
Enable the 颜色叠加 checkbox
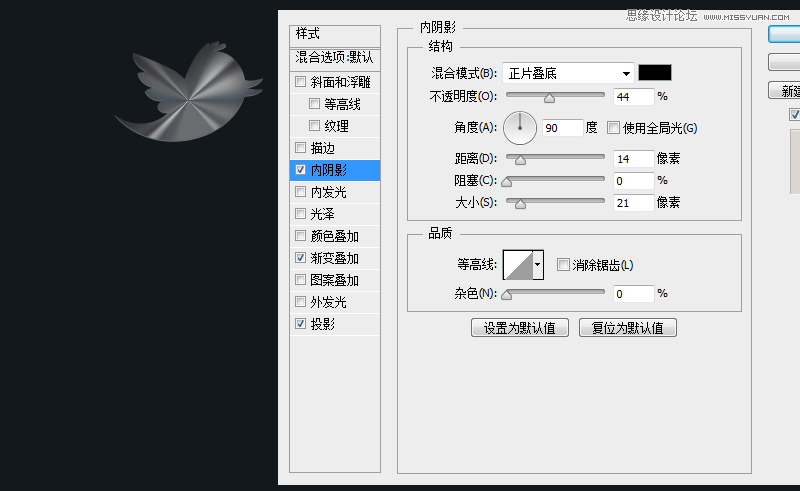[301, 236]
